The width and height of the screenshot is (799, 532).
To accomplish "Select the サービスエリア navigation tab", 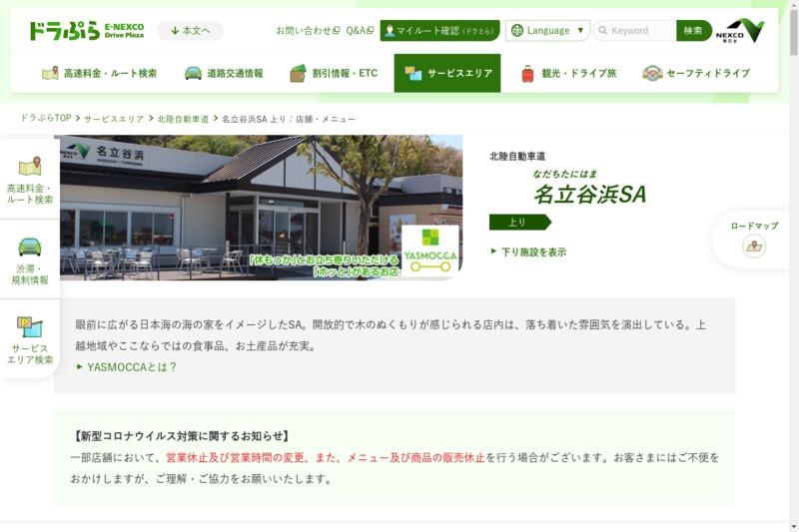I will coord(446,73).
